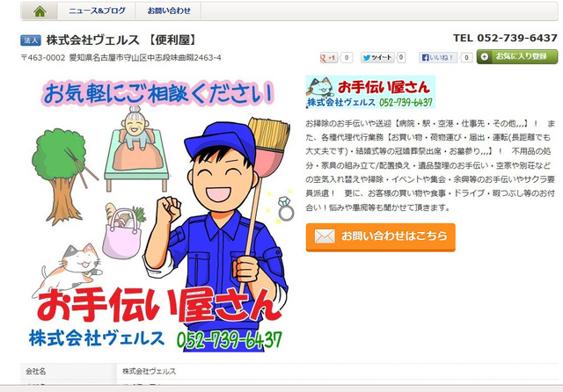Click the address text 愛知県名古屋市守山区
The width and height of the screenshot is (563, 392).
coord(107,58)
